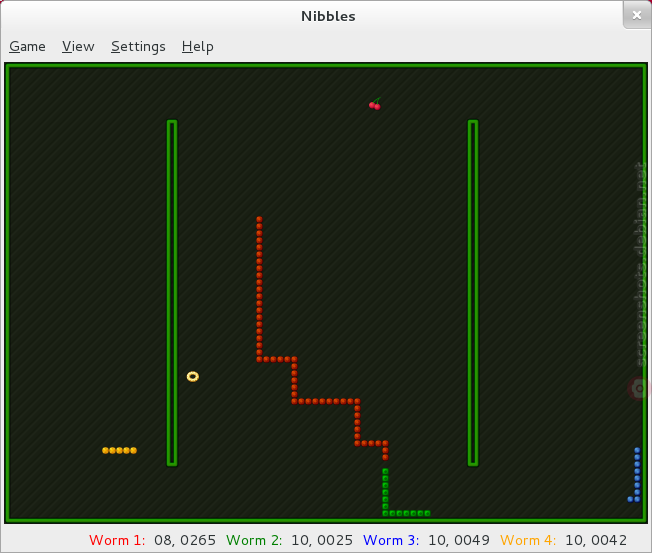This screenshot has height=553, width=652.
Task: Click the left vertical green wall
Action: click(x=172, y=293)
